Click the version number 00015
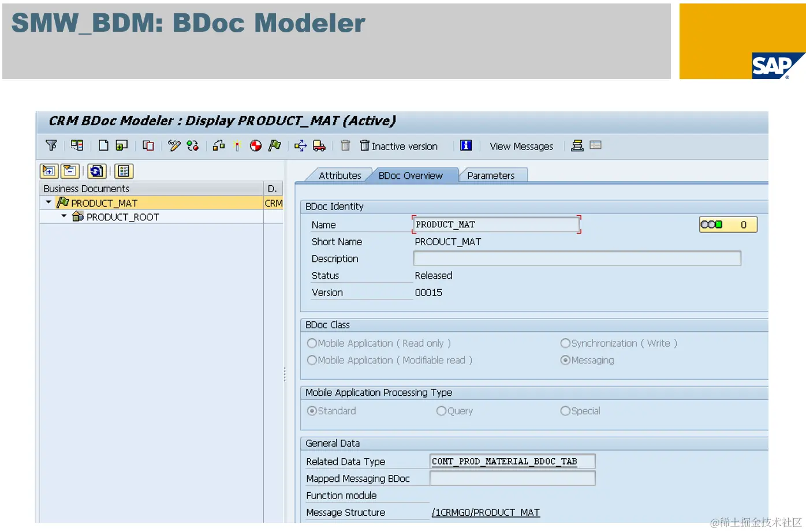Viewport: 806px width, 532px height. [x=428, y=293]
